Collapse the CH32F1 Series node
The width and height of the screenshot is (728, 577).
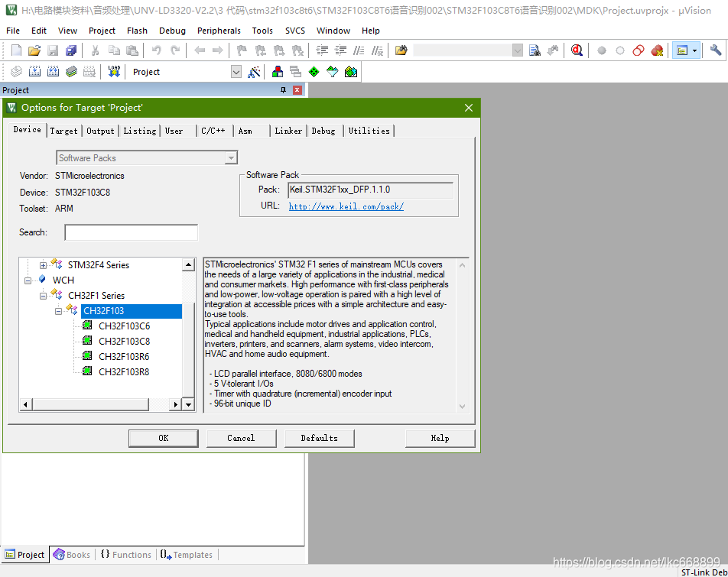pyautogui.click(x=43, y=296)
